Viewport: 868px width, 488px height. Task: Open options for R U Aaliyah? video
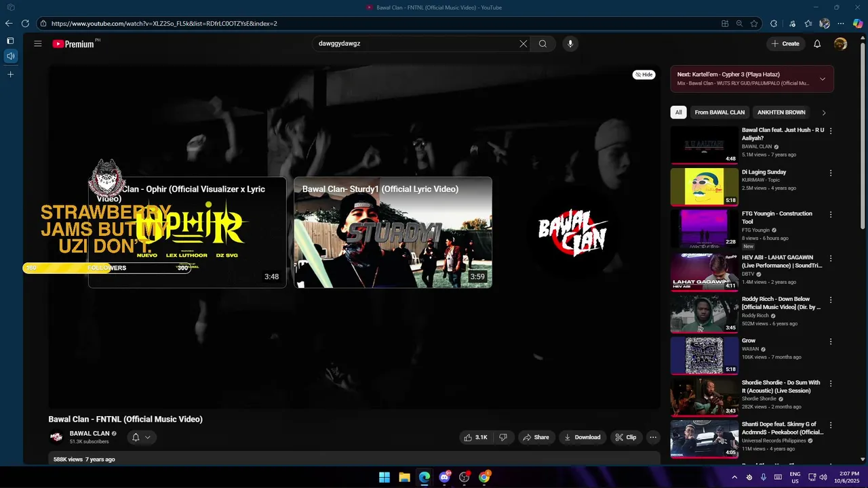[x=831, y=131]
